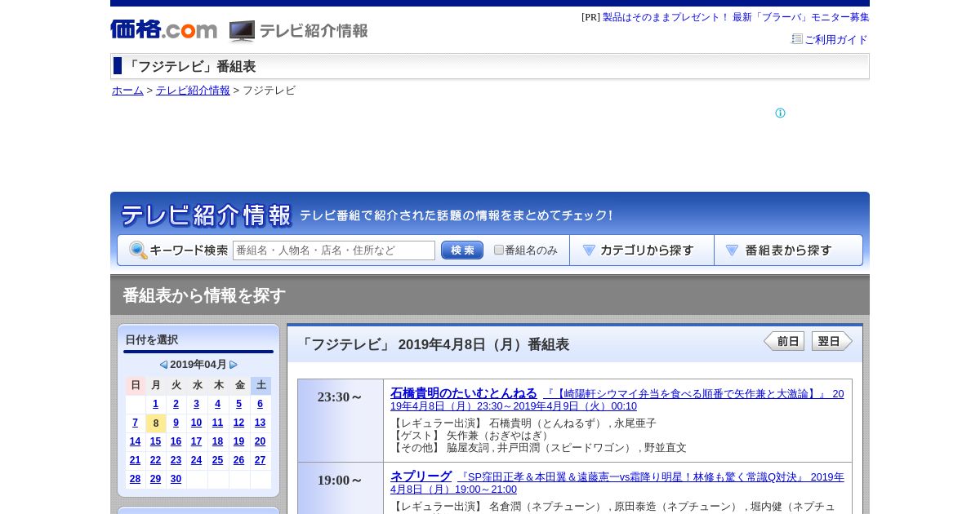Select highlighted April 8 in calendar
The height and width of the screenshot is (514, 980).
point(156,423)
